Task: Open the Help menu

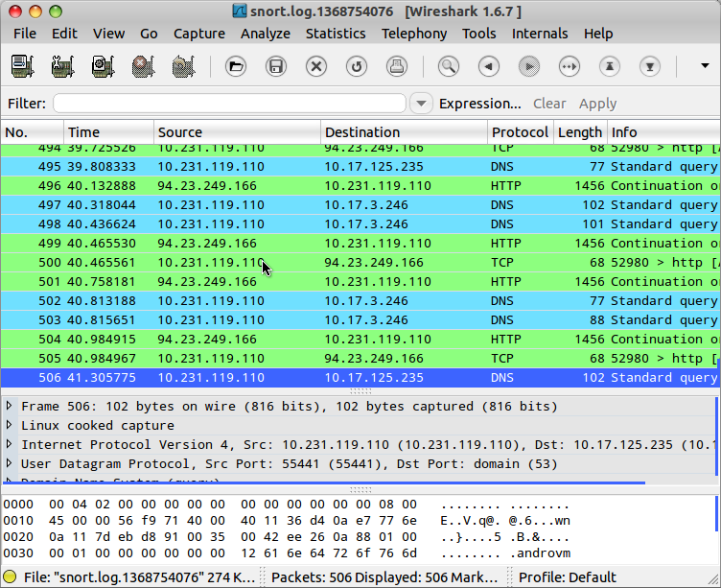Action: tap(598, 34)
